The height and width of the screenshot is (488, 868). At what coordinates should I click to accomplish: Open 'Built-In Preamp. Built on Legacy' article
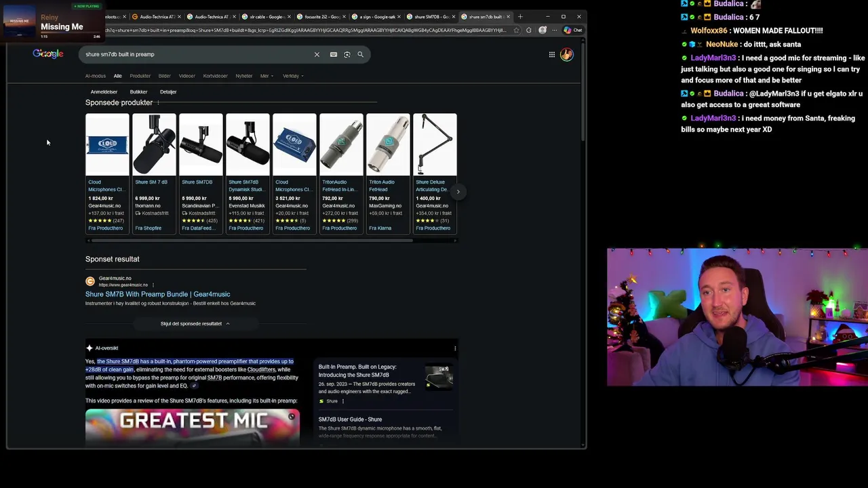pyautogui.click(x=357, y=371)
